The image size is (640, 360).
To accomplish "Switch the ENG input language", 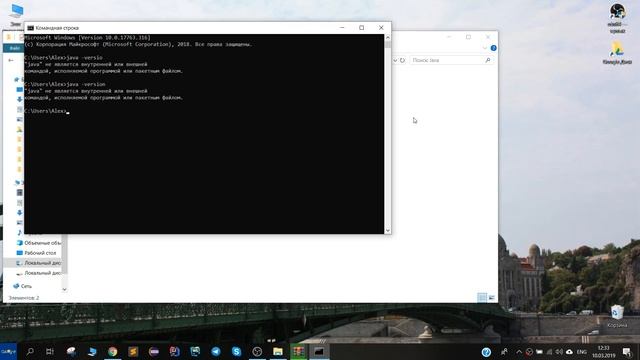I will 582,352.
